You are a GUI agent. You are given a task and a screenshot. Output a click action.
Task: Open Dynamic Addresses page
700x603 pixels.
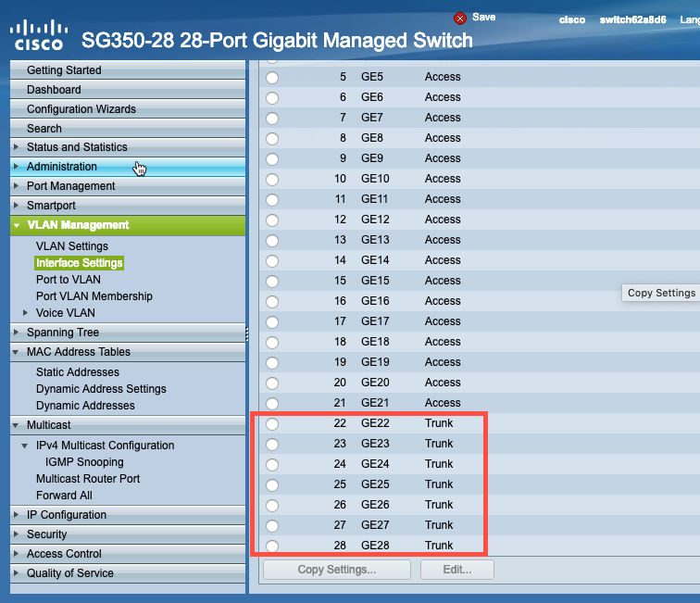tap(85, 405)
